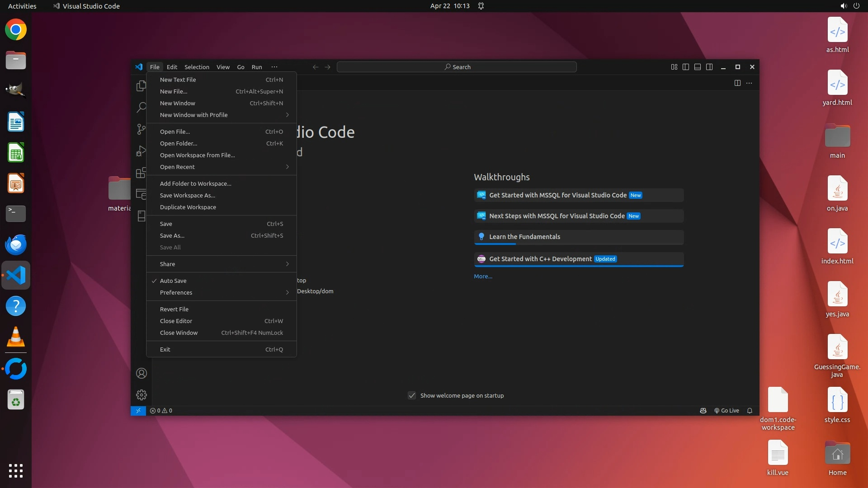This screenshot has height=488, width=868.
Task: Click the remote window status bar icon
Action: (x=138, y=411)
